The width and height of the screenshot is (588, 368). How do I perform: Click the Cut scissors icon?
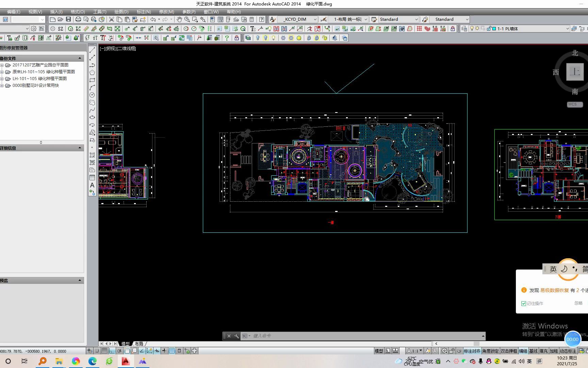click(x=112, y=19)
